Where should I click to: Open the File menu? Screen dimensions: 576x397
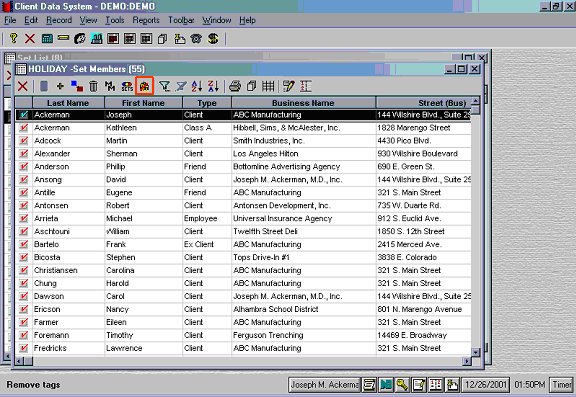point(10,20)
